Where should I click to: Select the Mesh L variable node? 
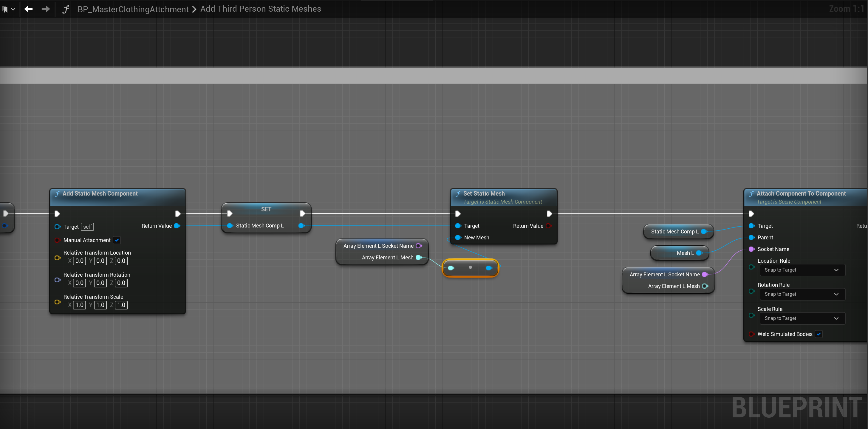tap(684, 253)
